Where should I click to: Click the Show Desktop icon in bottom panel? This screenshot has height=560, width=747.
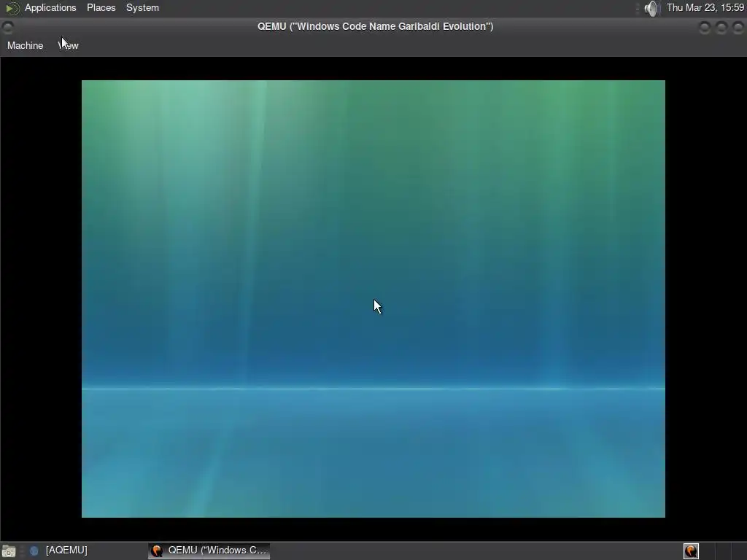tap(9, 551)
